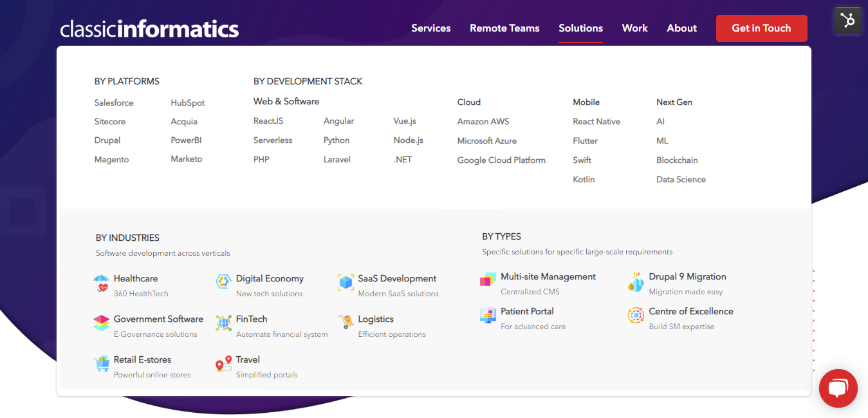Open the Centre of Excellence title link
The width and height of the screenshot is (868, 418).
691,312
